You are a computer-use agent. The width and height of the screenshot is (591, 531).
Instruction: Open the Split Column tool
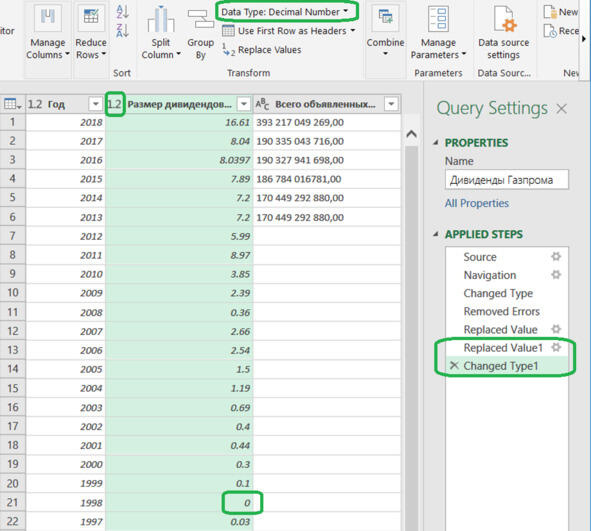161,33
